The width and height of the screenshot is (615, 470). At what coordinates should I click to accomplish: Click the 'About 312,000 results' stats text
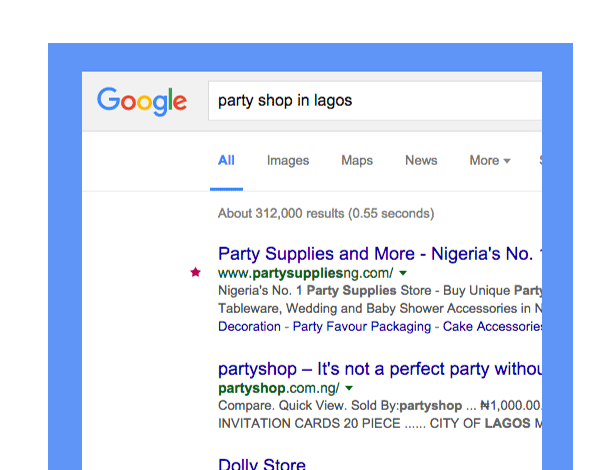[x=326, y=213]
